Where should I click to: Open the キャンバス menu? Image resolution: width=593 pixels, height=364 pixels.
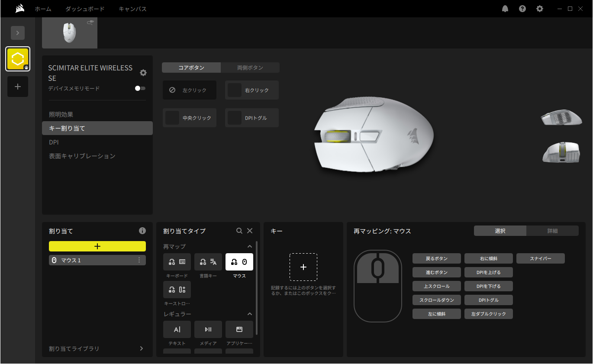click(x=132, y=9)
